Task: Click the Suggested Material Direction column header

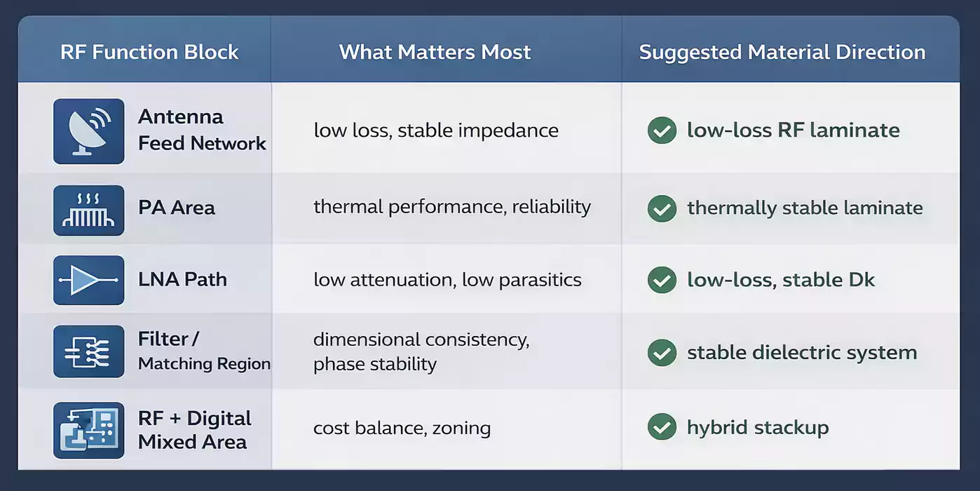Action: coord(782,53)
